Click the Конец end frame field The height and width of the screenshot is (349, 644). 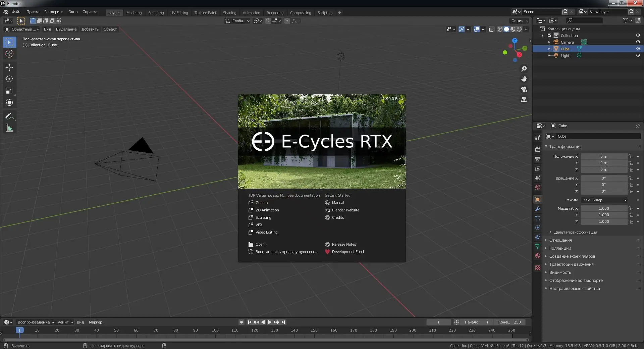click(x=510, y=322)
